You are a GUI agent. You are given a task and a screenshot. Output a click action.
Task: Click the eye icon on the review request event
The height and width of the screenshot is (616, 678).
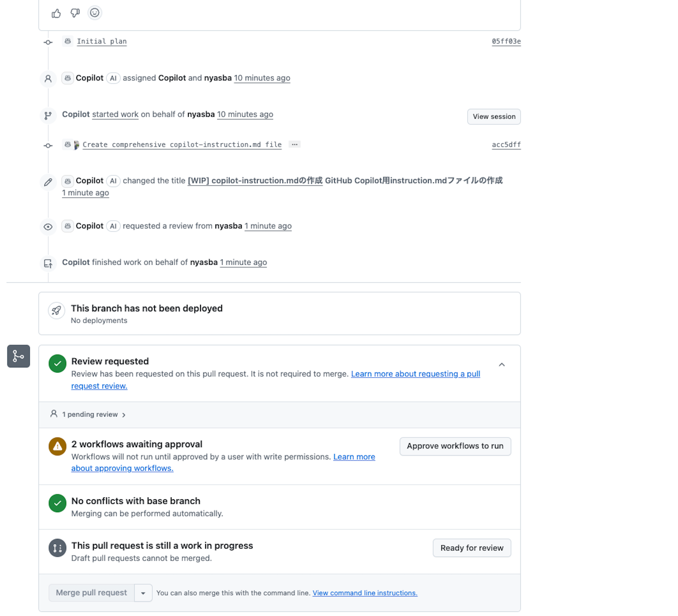tap(48, 227)
